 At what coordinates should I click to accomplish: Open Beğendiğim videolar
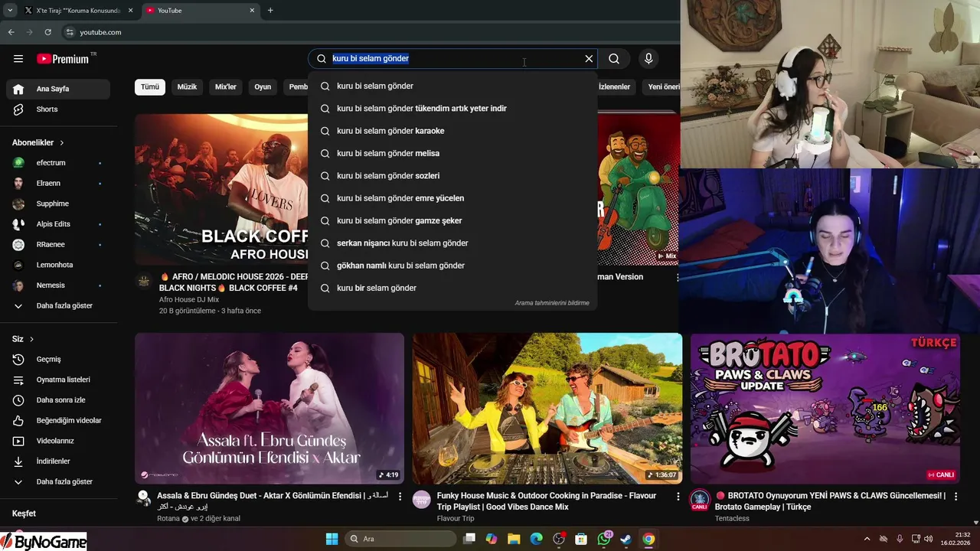[58, 421]
